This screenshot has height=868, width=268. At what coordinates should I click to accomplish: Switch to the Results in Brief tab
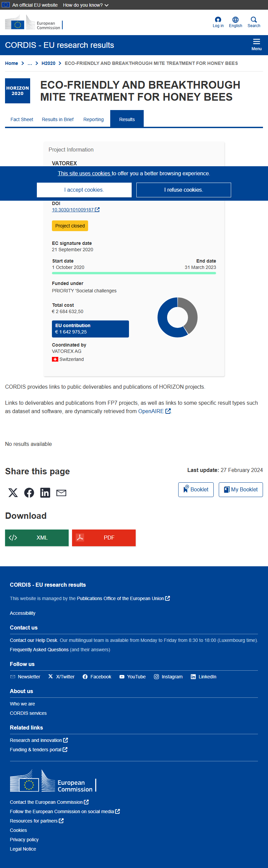point(58,119)
